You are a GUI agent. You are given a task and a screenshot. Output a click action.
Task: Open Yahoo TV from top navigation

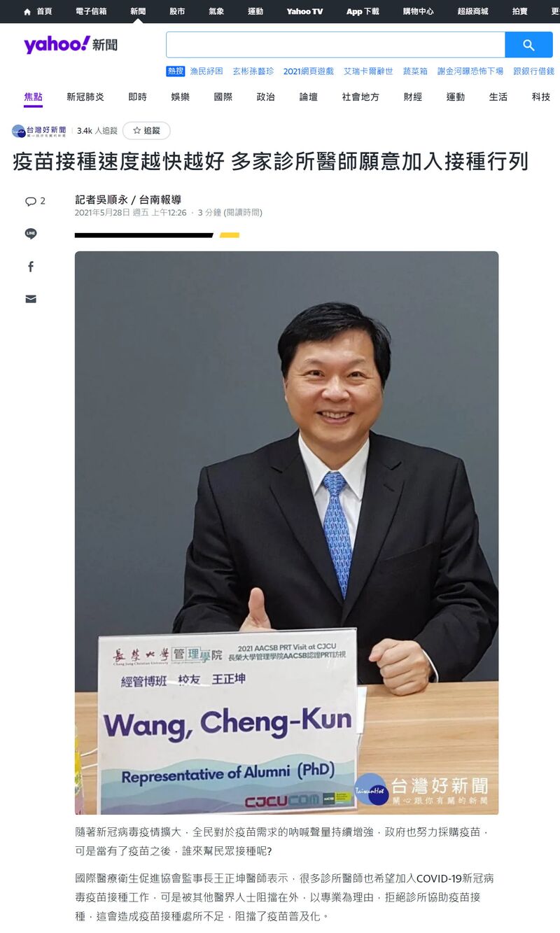(304, 11)
